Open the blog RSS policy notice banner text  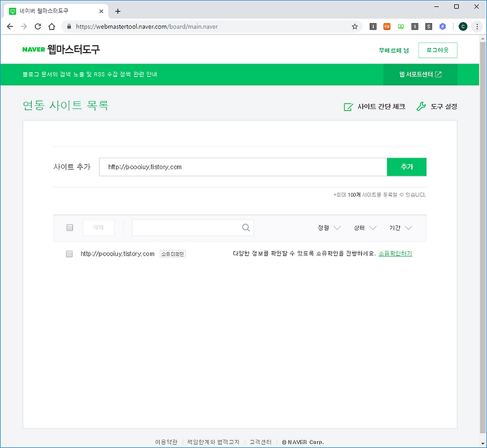pos(90,74)
